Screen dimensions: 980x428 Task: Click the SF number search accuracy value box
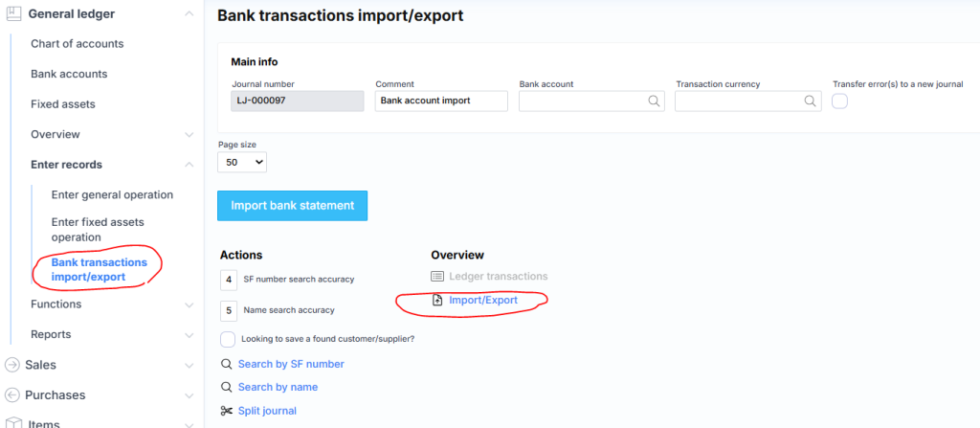click(x=228, y=280)
